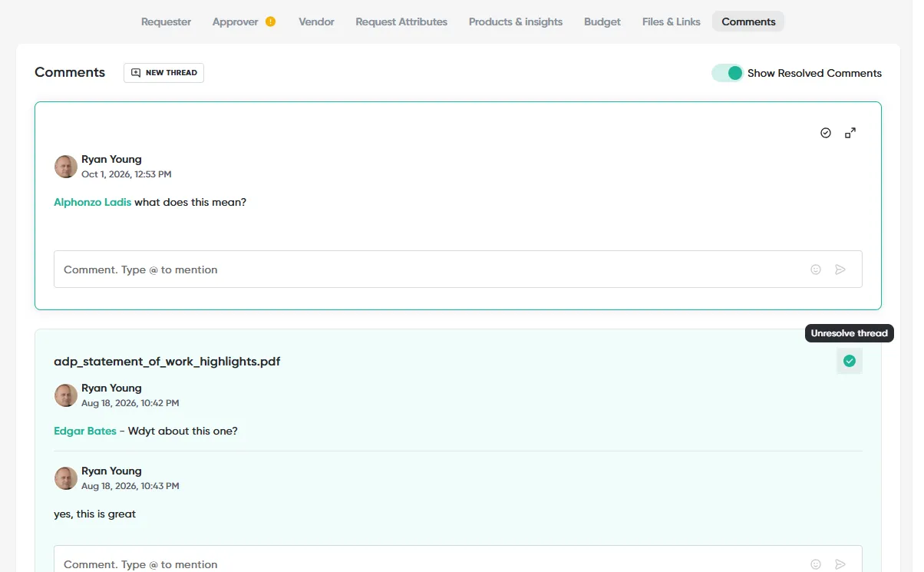Expand the first thread to full view
Viewport: 924px width, 572px height.
(850, 133)
